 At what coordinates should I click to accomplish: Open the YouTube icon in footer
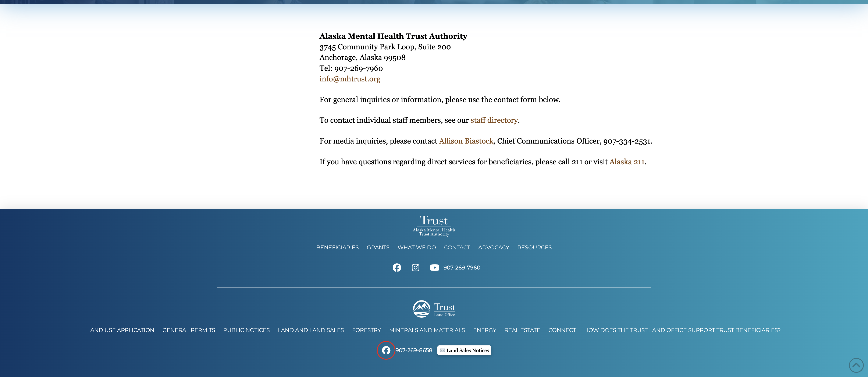pyautogui.click(x=434, y=267)
